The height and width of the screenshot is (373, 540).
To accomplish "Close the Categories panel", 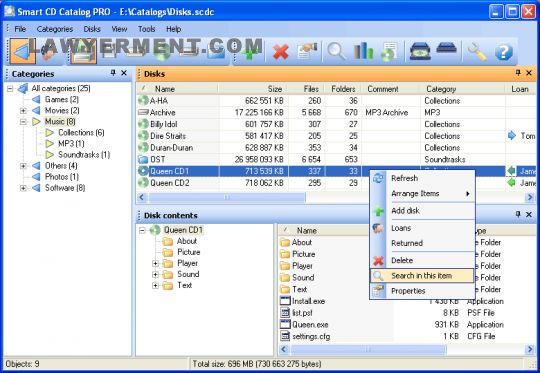I will (124, 73).
